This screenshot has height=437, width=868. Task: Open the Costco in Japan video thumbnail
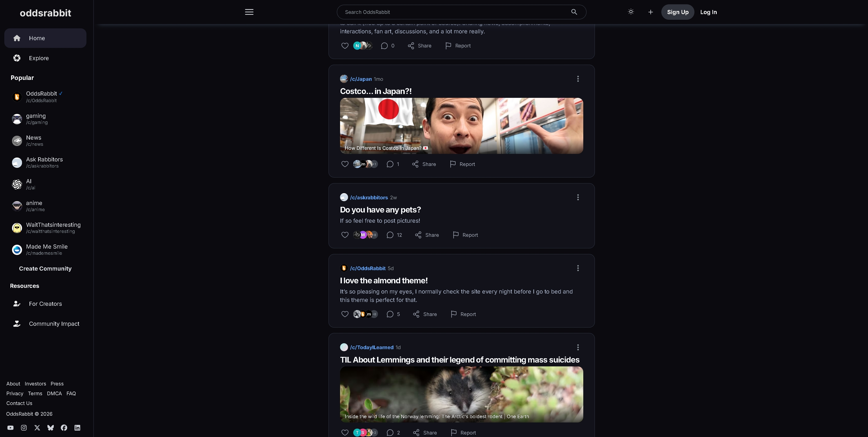461,126
